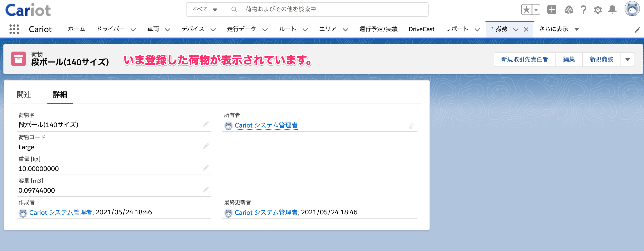Expand the 車両 menu chevron

[168, 30]
